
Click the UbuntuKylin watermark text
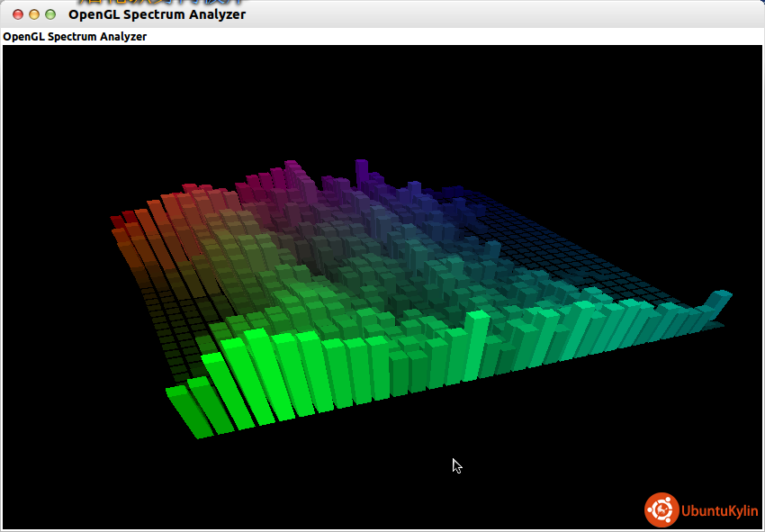(x=719, y=510)
